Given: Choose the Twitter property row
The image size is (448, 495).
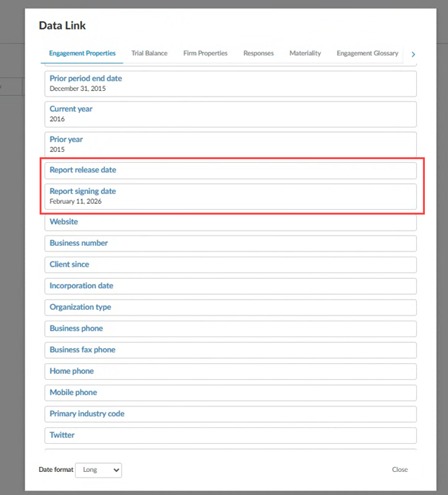Looking at the screenshot, I should click(x=230, y=435).
